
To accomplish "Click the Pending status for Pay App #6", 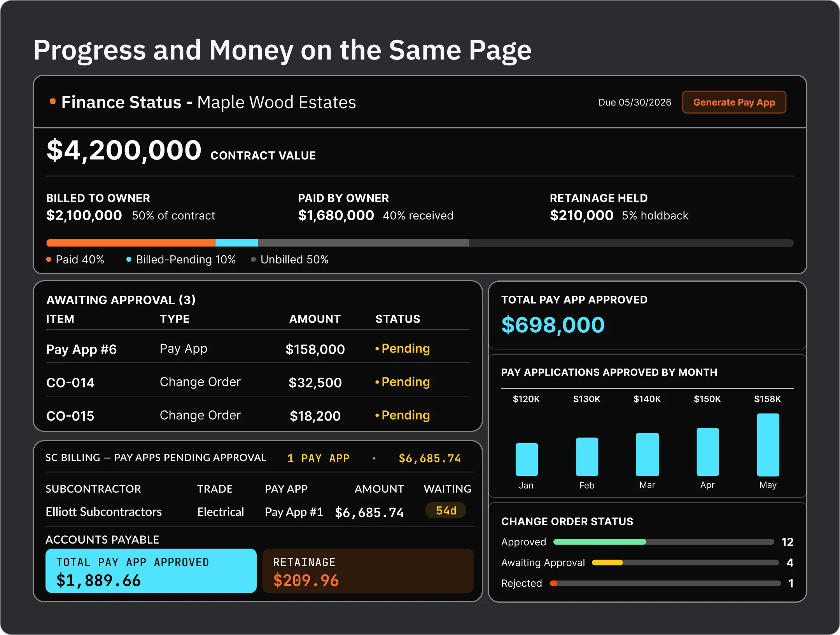I will click(x=402, y=349).
